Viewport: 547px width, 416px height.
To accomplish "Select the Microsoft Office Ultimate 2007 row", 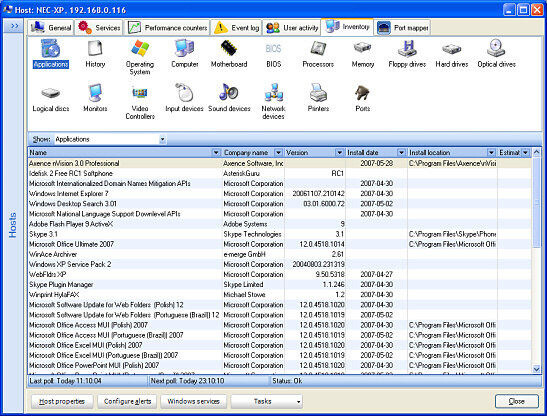I will [279, 244].
